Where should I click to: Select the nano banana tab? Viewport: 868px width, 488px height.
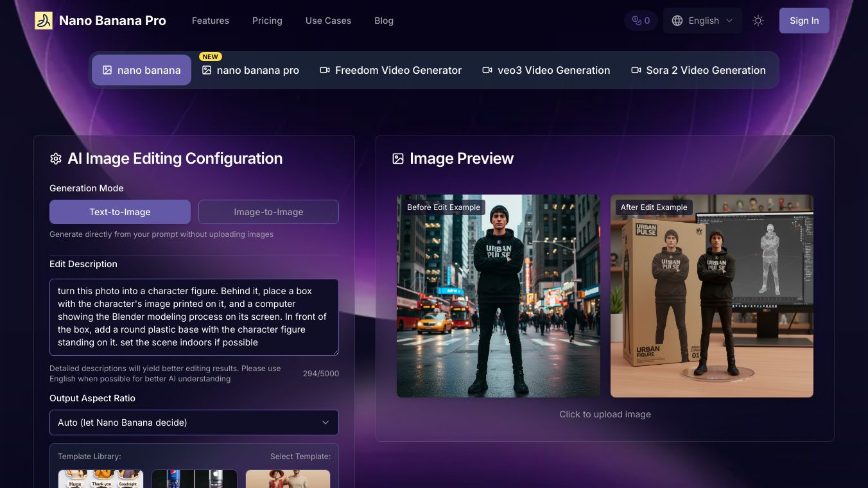coord(141,70)
